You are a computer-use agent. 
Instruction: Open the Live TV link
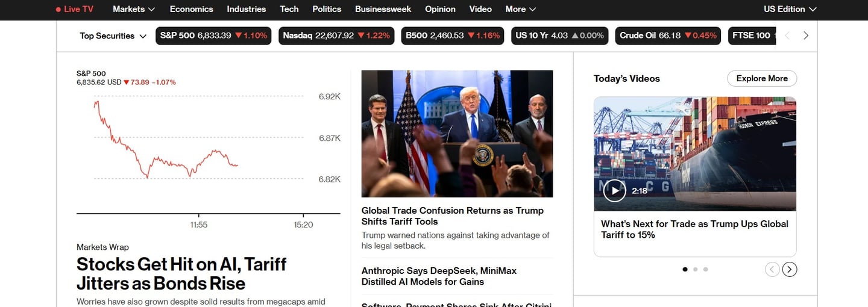75,9
